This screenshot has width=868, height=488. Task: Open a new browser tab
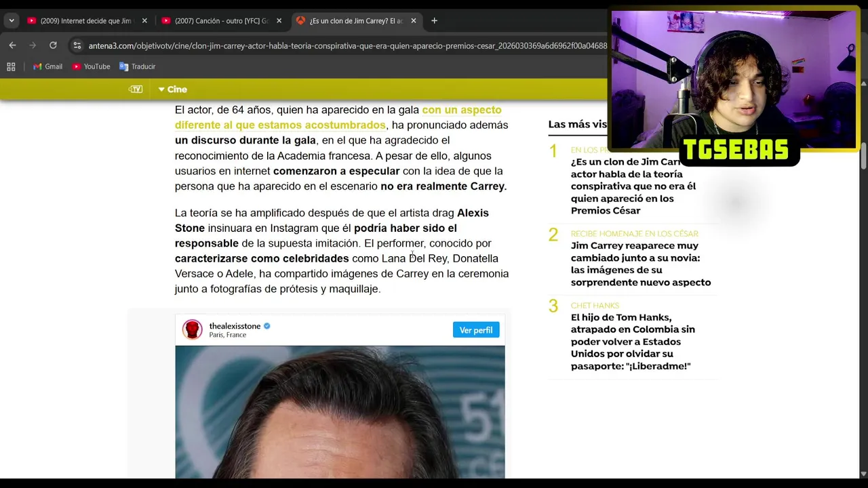434,21
